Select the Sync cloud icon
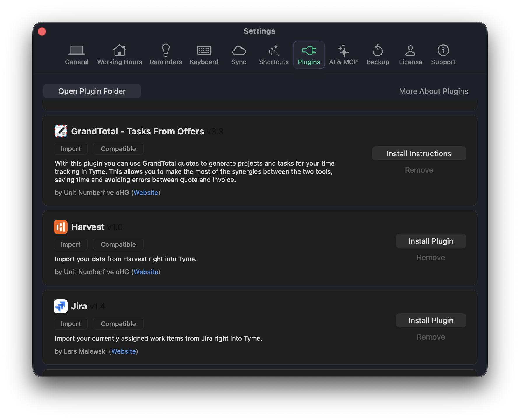The image size is (520, 420). (x=239, y=50)
